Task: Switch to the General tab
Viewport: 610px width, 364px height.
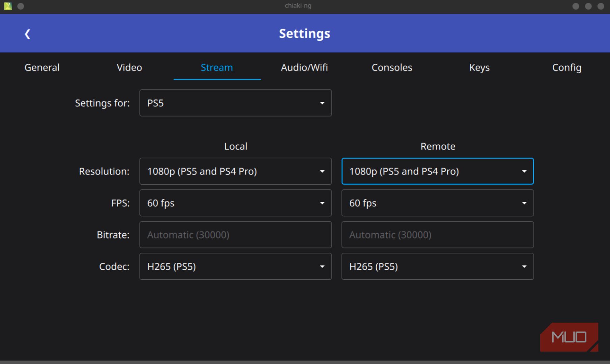Action: pyautogui.click(x=42, y=67)
